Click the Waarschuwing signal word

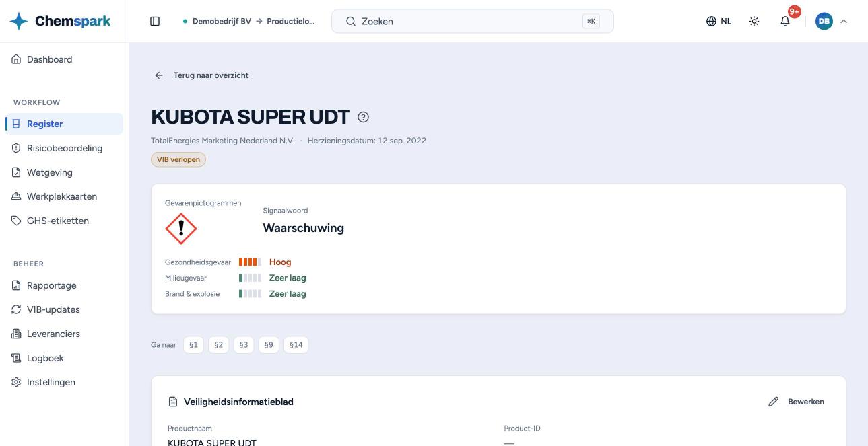[304, 228]
